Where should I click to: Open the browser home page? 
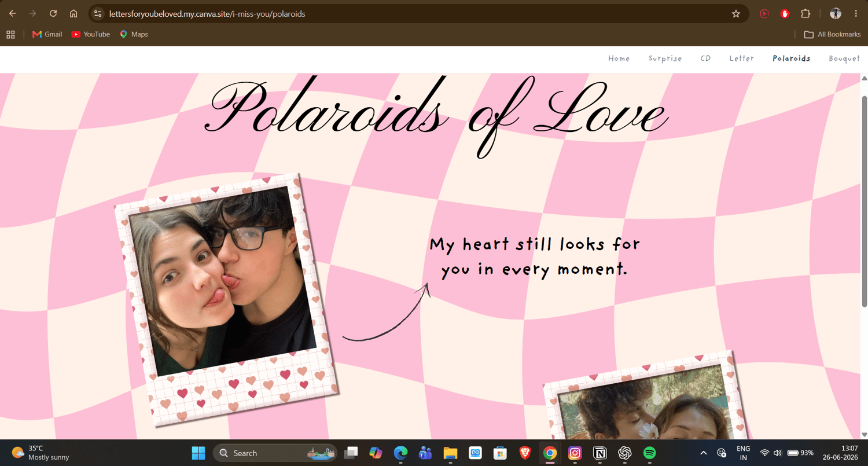pos(73,13)
